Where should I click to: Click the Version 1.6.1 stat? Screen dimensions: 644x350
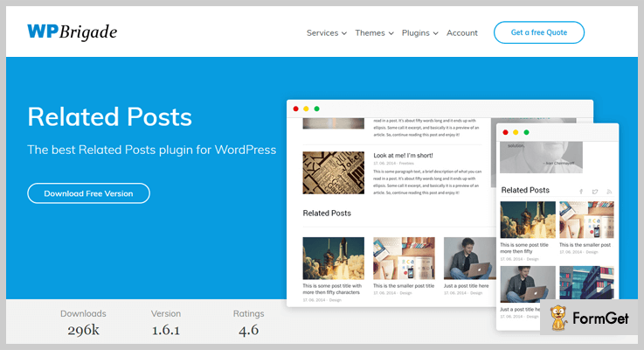point(166,323)
